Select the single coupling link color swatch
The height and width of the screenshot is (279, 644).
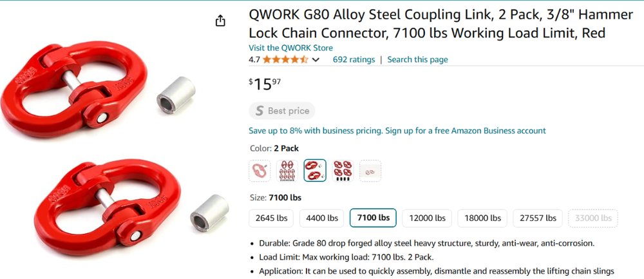coord(260,171)
